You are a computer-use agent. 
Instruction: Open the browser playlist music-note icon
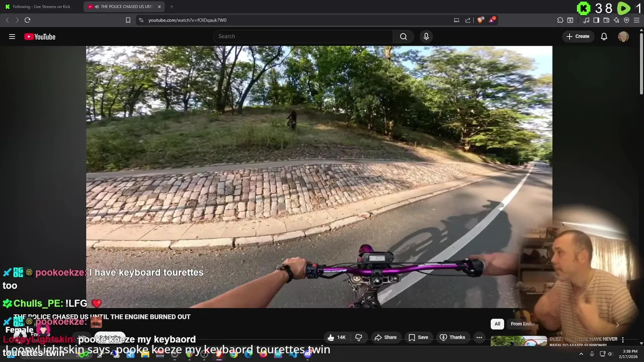coord(586,20)
